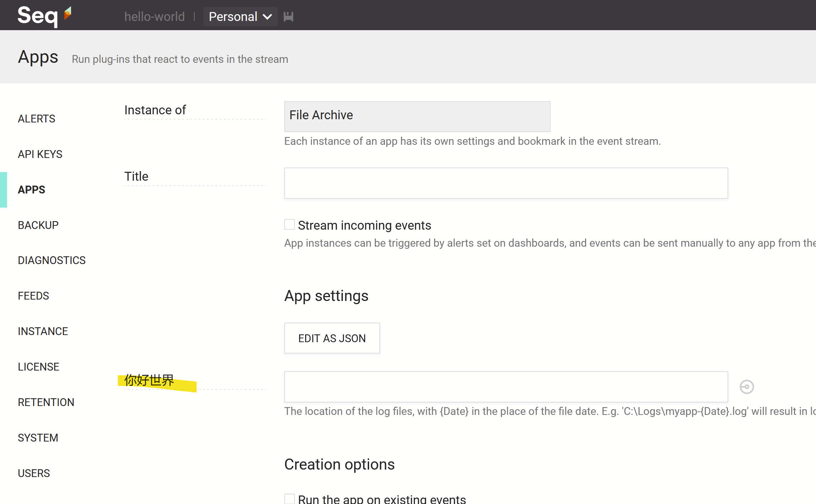Select BACKUP in the sidebar

click(x=38, y=225)
